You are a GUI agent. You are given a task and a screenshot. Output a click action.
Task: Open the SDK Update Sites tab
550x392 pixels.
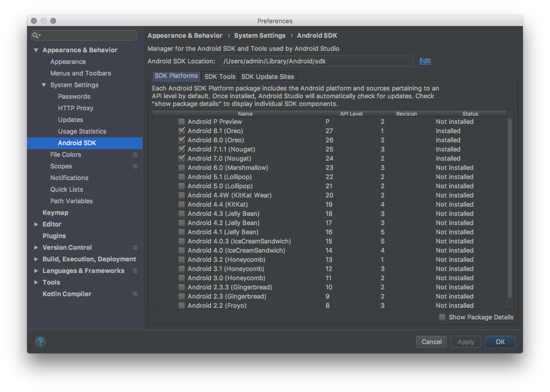pyautogui.click(x=268, y=76)
